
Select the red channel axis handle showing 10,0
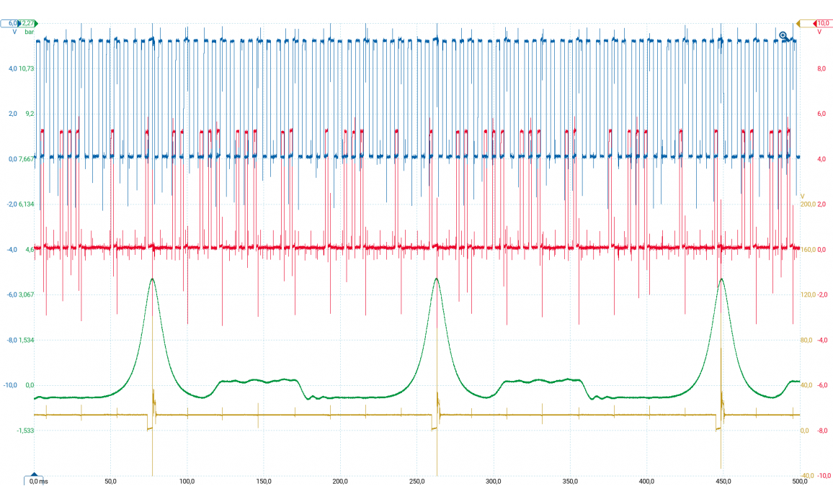(x=821, y=23)
